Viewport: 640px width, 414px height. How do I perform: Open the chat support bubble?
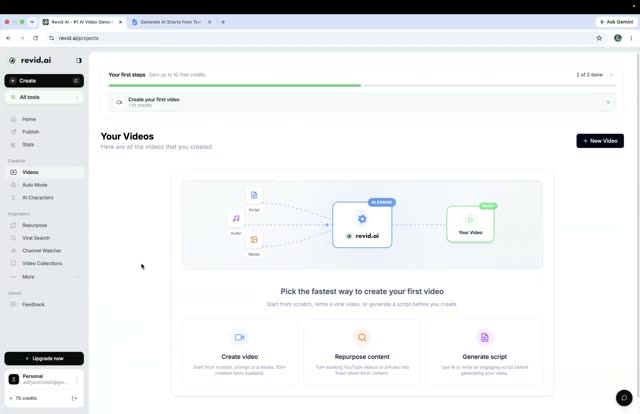click(x=624, y=398)
